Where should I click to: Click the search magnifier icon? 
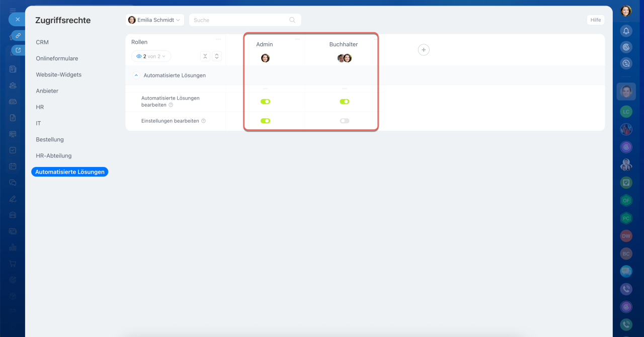[x=292, y=20]
